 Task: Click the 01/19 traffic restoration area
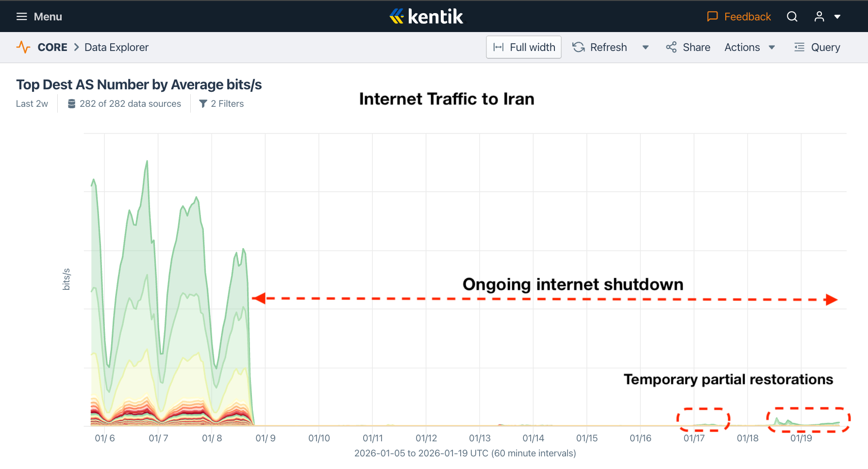pyautogui.click(x=808, y=421)
